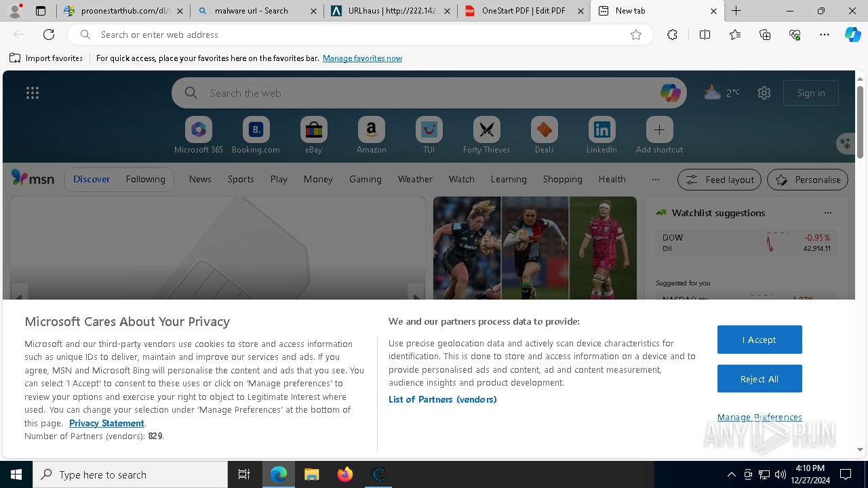868x488 pixels.
Task: Open the browser profile icon
Action: [15, 11]
